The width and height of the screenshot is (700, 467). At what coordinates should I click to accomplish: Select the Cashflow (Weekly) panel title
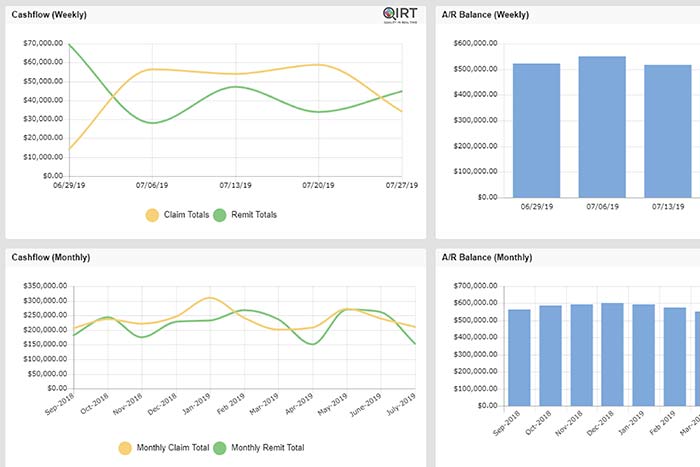[x=49, y=16]
